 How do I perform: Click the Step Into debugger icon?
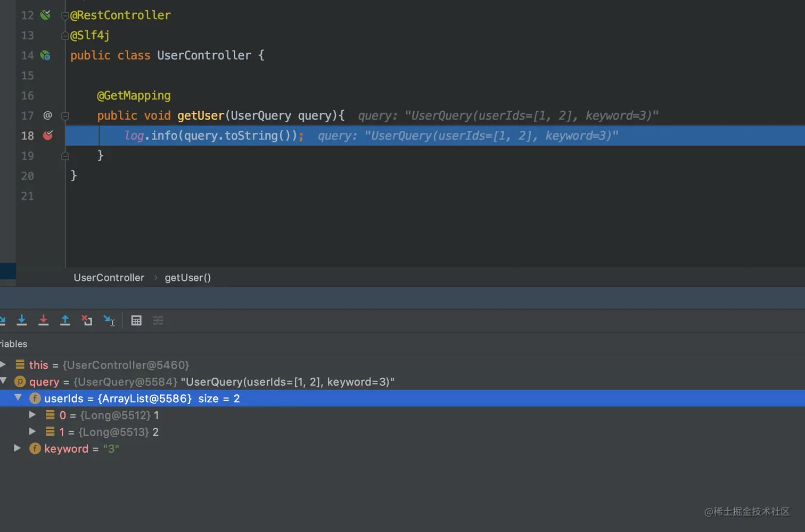click(x=22, y=320)
